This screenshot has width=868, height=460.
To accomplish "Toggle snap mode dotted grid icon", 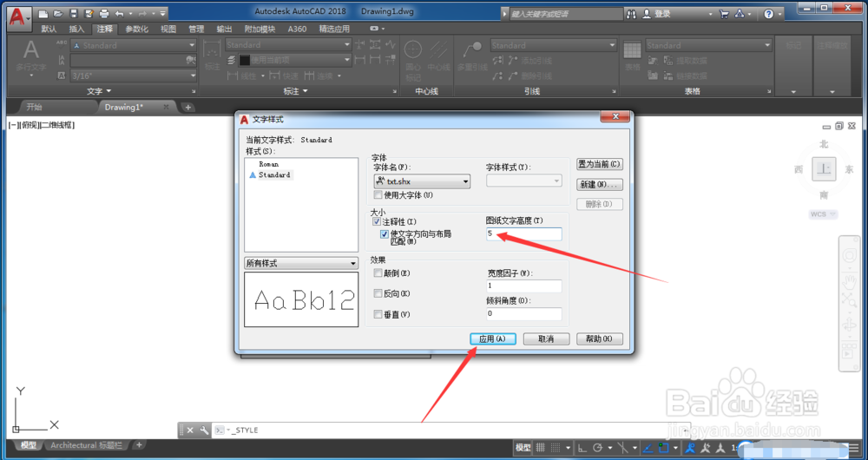I will pyautogui.click(x=556, y=448).
